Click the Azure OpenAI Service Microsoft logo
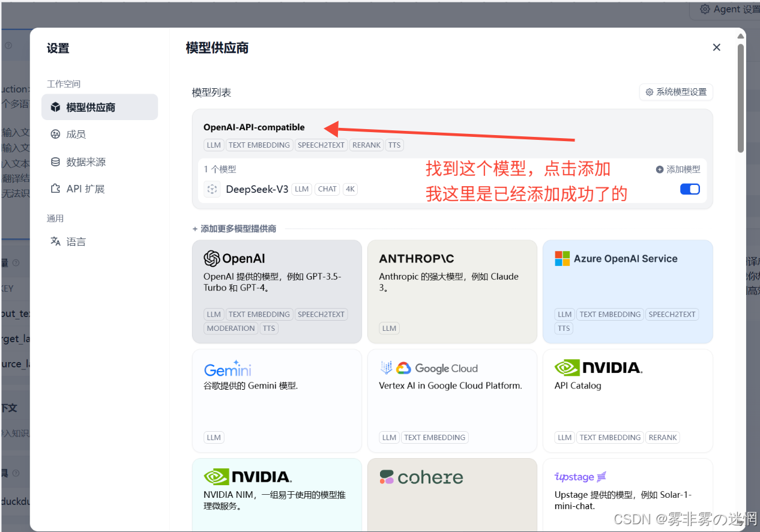 (562, 259)
